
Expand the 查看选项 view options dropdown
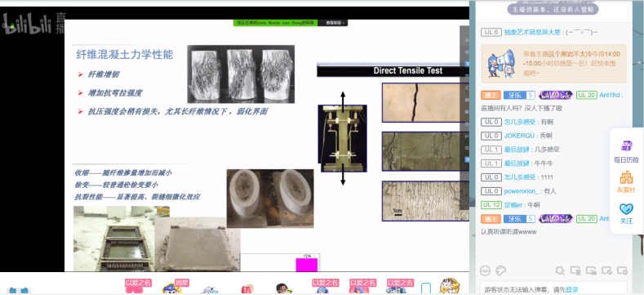click(335, 23)
